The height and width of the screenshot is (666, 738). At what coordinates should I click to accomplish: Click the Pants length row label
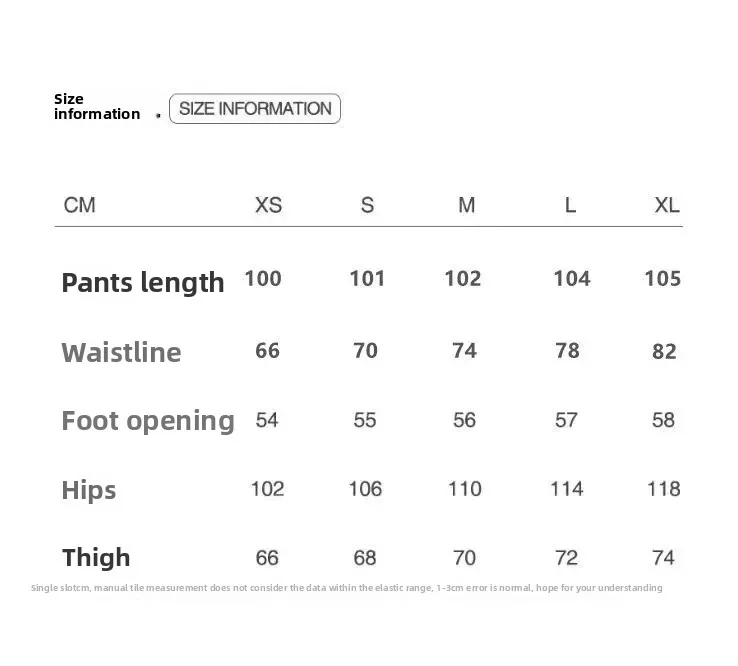[143, 282]
